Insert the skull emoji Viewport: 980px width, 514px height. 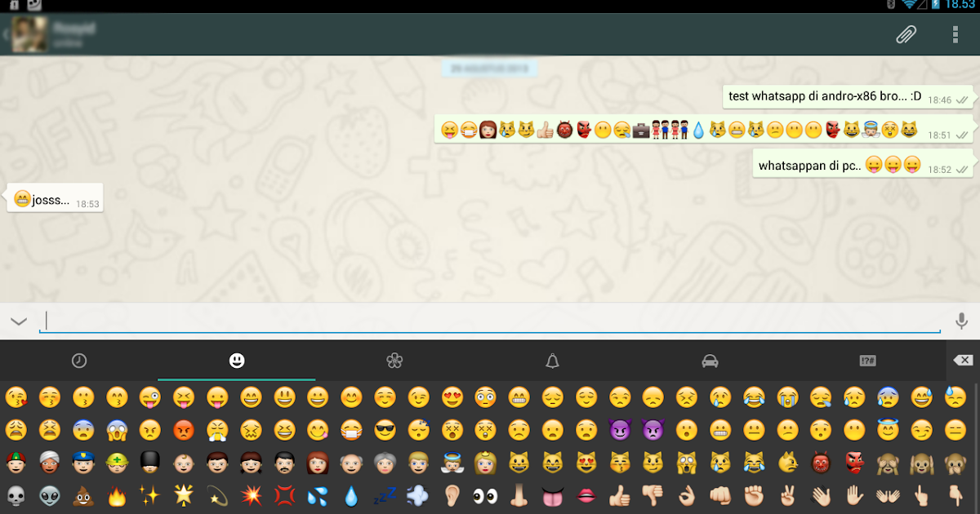click(x=16, y=494)
